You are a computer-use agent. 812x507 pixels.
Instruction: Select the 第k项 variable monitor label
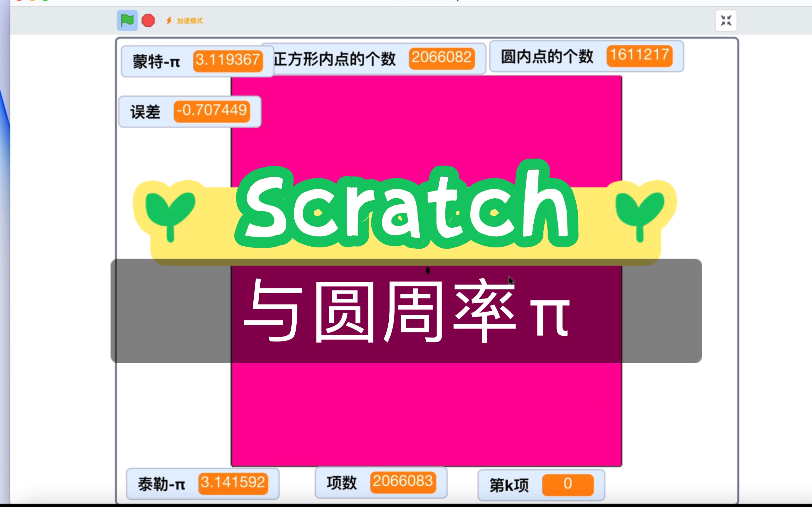point(509,485)
